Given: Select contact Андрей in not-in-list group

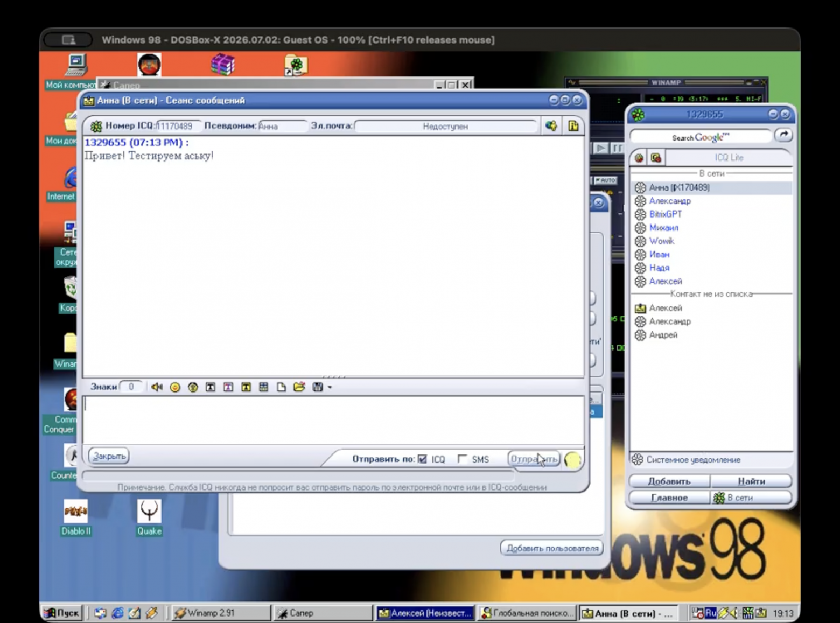Looking at the screenshot, I should (x=711, y=335).
